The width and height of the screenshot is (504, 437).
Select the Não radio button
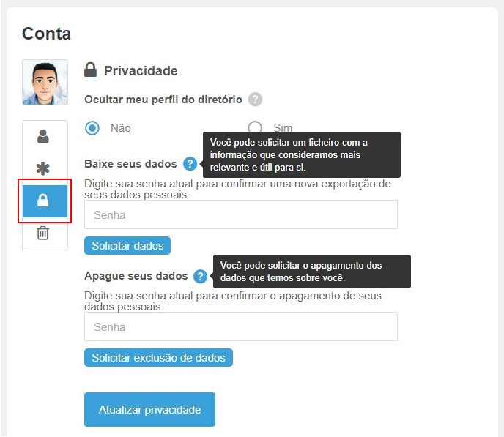(92, 128)
